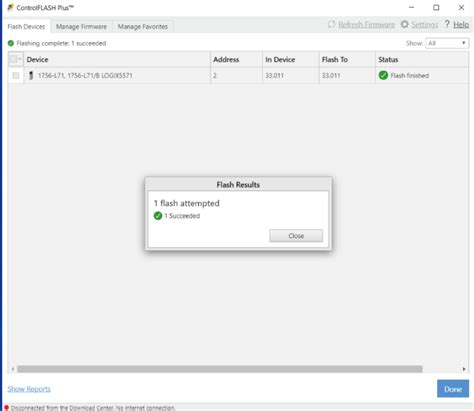The image size is (474, 411).
Task: Select the Flash Devices tab
Action: point(26,26)
